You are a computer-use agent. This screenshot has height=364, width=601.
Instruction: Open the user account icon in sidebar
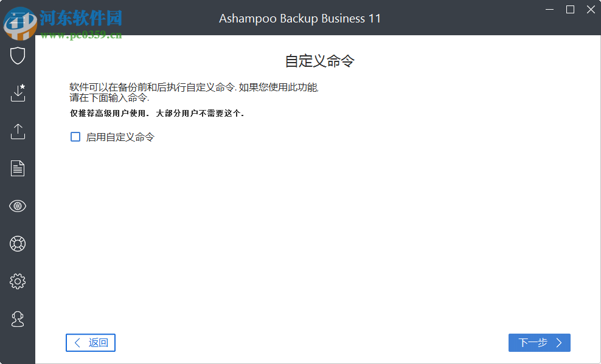point(18,318)
